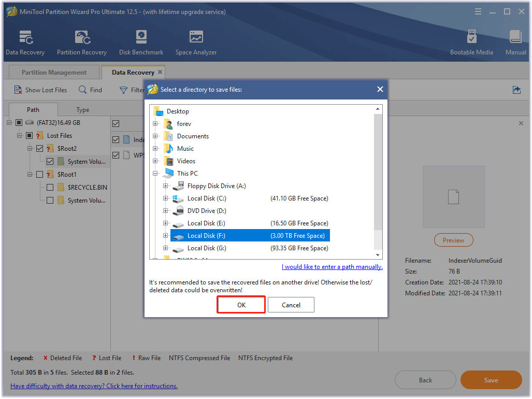Collapse the This PC node

[155, 174]
